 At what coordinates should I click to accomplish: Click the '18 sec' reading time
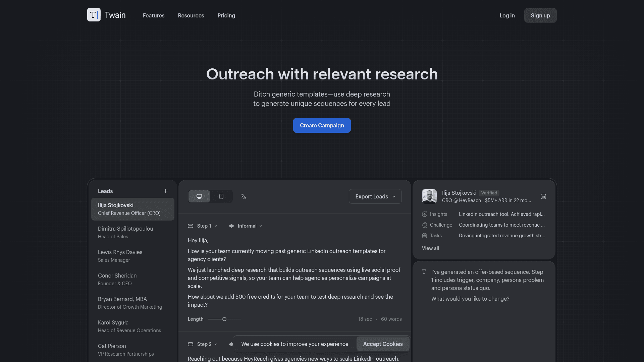coord(365,319)
